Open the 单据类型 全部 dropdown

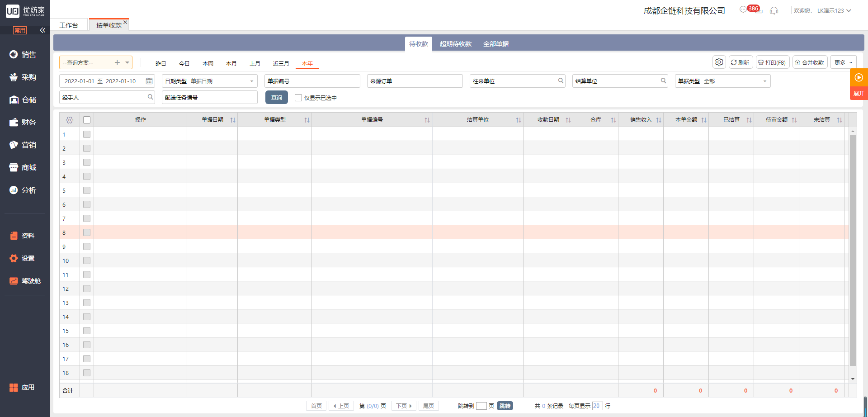[764, 81]
